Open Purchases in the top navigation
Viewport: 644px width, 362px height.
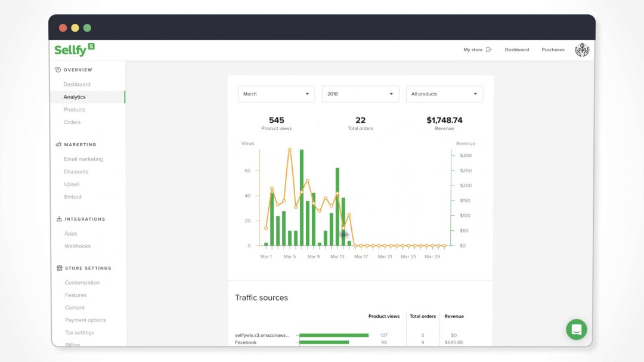[x=553, y=49]
